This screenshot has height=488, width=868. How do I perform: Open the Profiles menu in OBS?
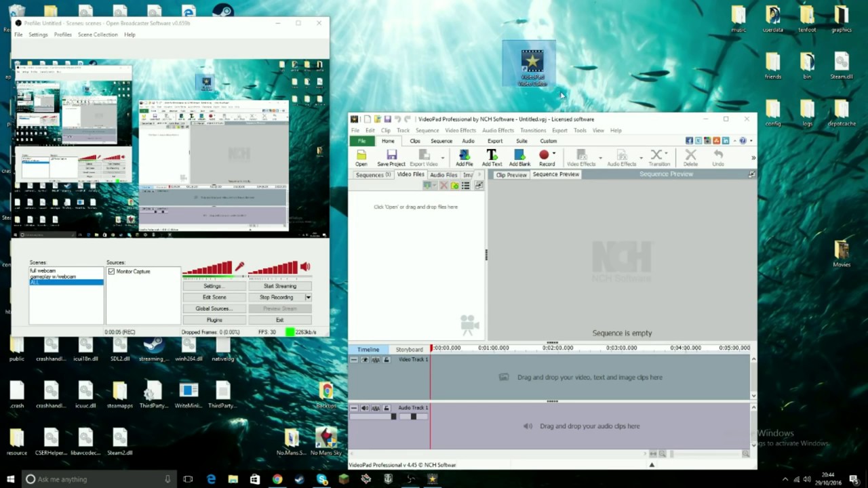point(63,35)
